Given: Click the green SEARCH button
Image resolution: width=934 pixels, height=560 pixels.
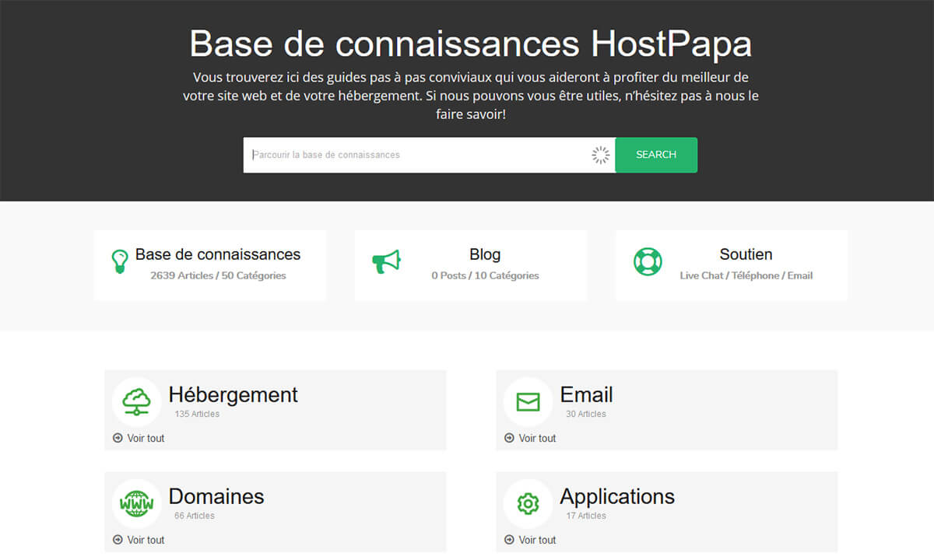Looking at the screenshot, I should tap(655, 155).
